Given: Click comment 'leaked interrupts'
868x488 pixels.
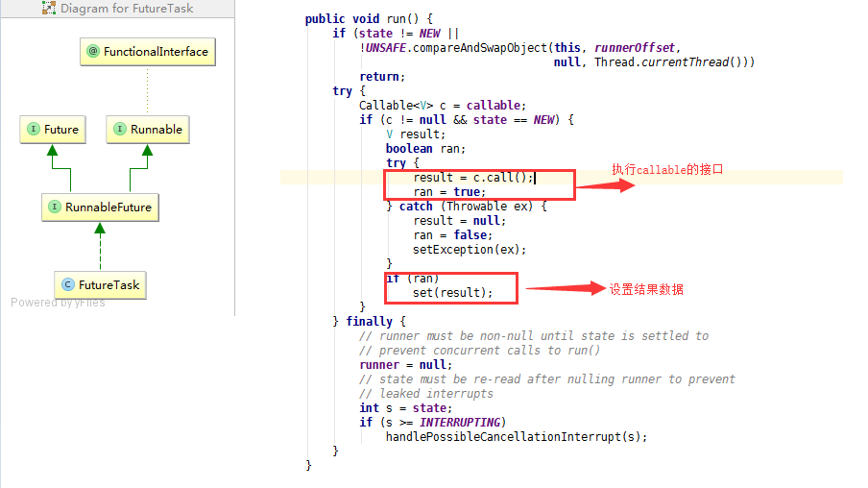Looking at the screenshot, I should click(436, 393).
